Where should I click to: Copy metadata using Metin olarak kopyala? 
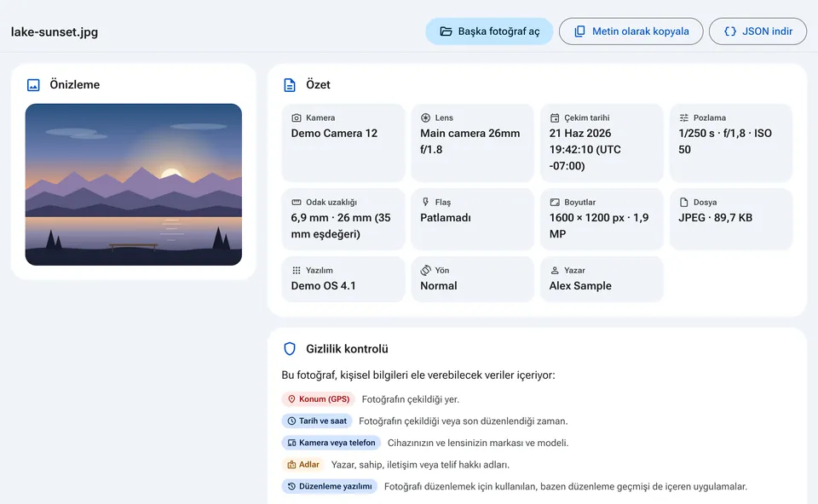click(x=631, y=31)
